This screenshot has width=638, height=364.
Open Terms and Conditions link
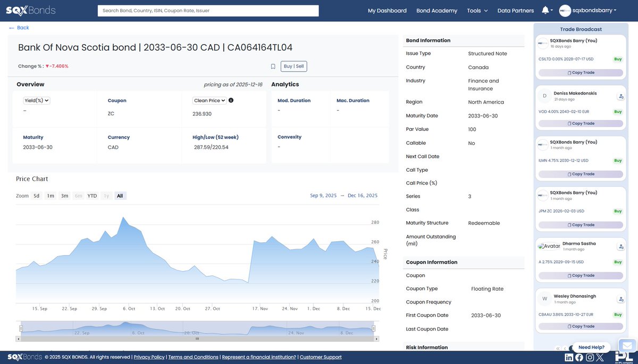[194, 357]
